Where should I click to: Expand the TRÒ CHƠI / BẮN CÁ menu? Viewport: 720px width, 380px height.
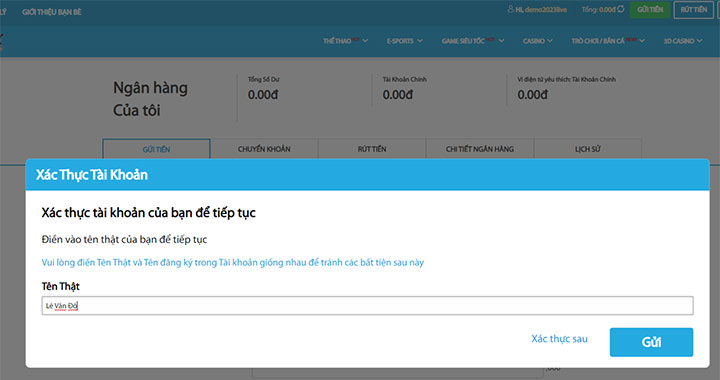pos(608,41)
